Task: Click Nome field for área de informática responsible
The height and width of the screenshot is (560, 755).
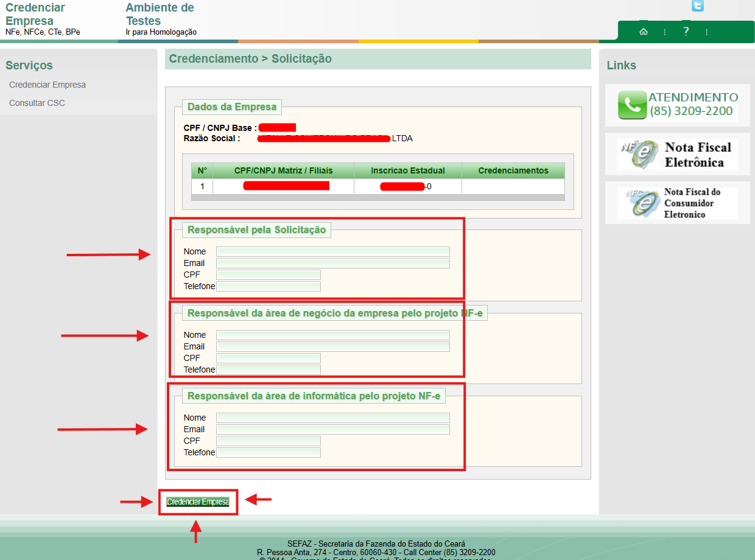Action: [332, 418]
